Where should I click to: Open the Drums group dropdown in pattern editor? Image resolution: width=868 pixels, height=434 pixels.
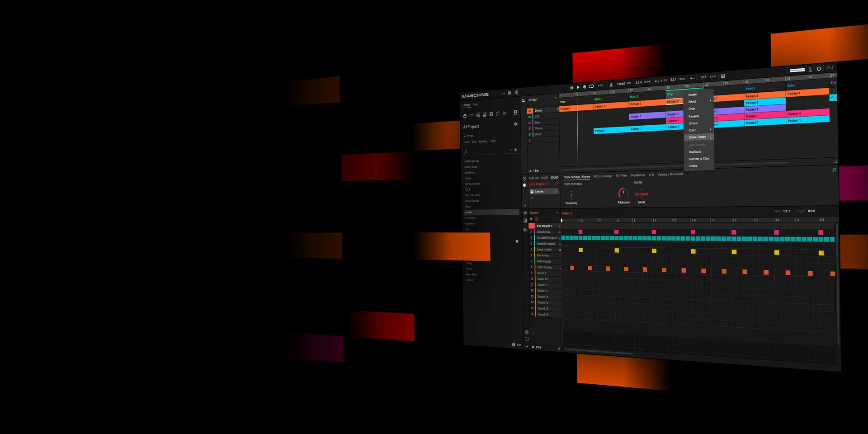click(x=557, y=213)
